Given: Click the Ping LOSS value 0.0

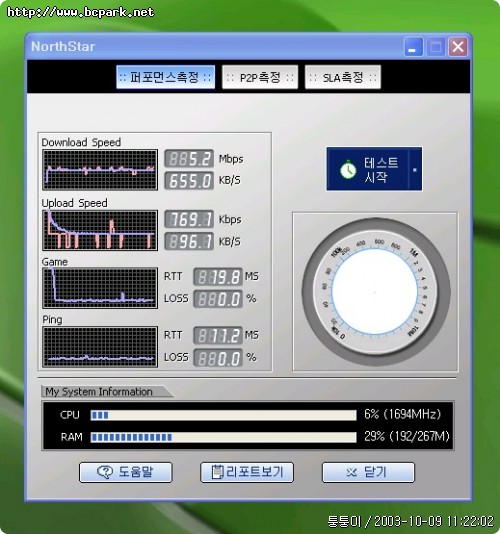Looking at the screenshot, I should tap(218, 358).
